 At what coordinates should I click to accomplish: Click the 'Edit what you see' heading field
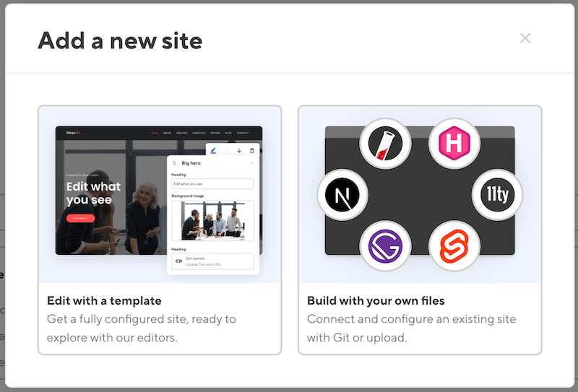coord(212,184)
